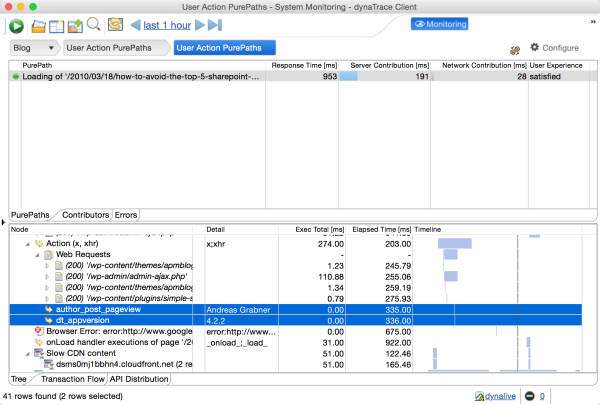This screenshot has height=405, width=600.
Task: Switch to PurePaths tab
Action: tap(30, 215)
